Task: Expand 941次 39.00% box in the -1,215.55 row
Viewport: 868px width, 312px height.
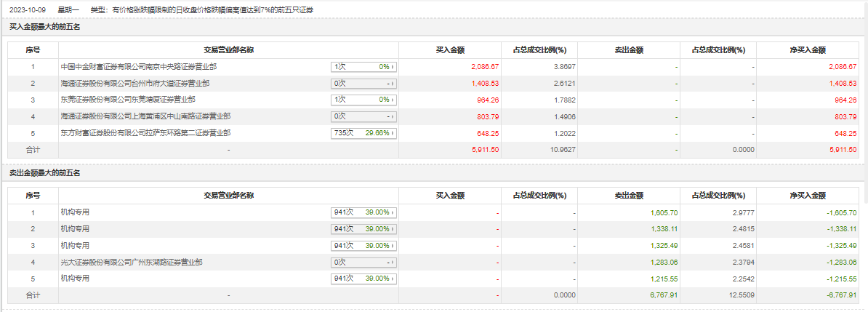Action: [x=363, y=279]
